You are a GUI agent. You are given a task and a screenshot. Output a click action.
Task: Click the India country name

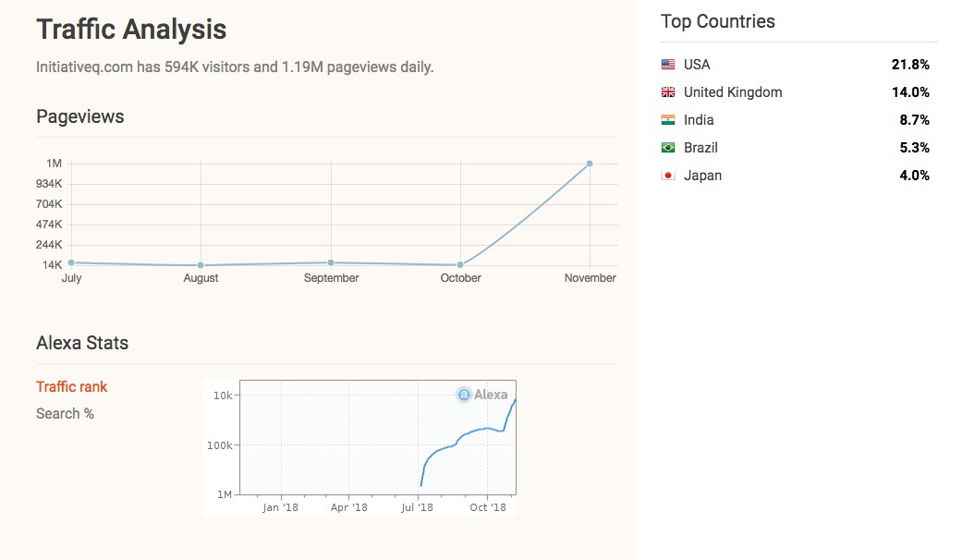(699, 120)
